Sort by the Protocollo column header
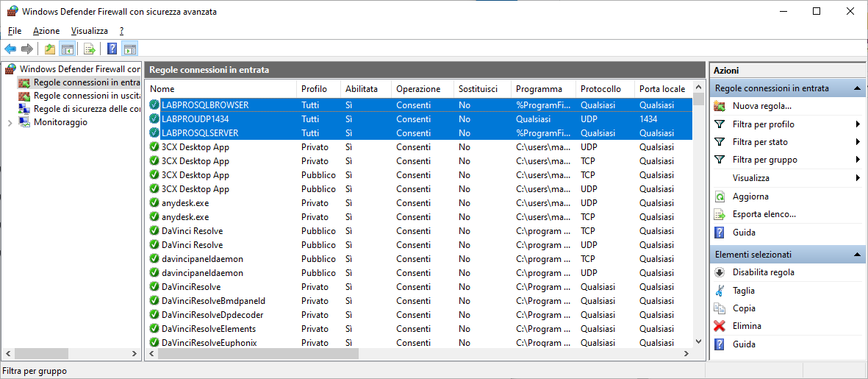The image size is (868, 379). click(604, 88)
